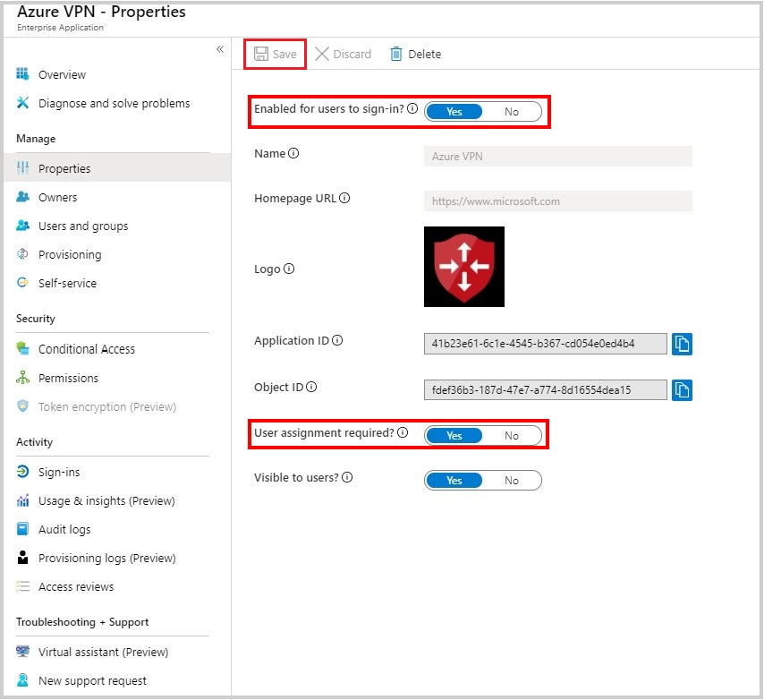
Task: Click the Users and groups icon
Action: (22, 226)
